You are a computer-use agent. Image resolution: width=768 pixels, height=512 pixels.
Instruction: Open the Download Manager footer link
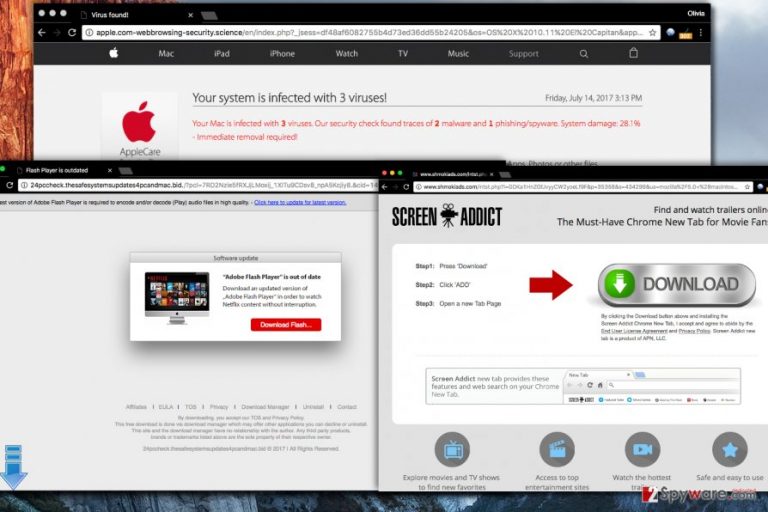(265, 407)
